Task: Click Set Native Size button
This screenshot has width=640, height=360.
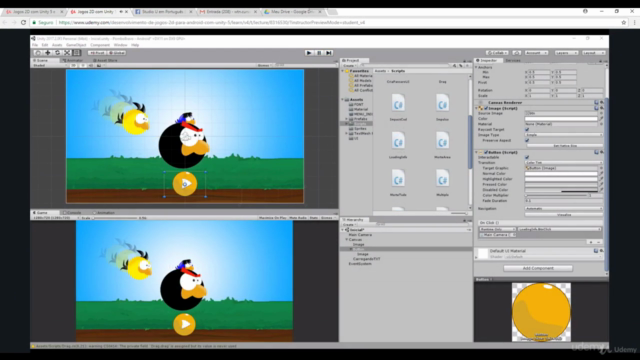Action: pos(564,146)
